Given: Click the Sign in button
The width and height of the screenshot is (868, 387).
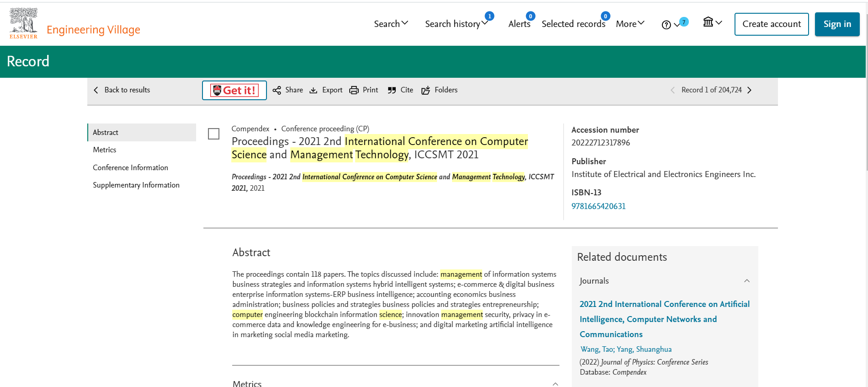Looking at the screenshot, I should (837, 24).
